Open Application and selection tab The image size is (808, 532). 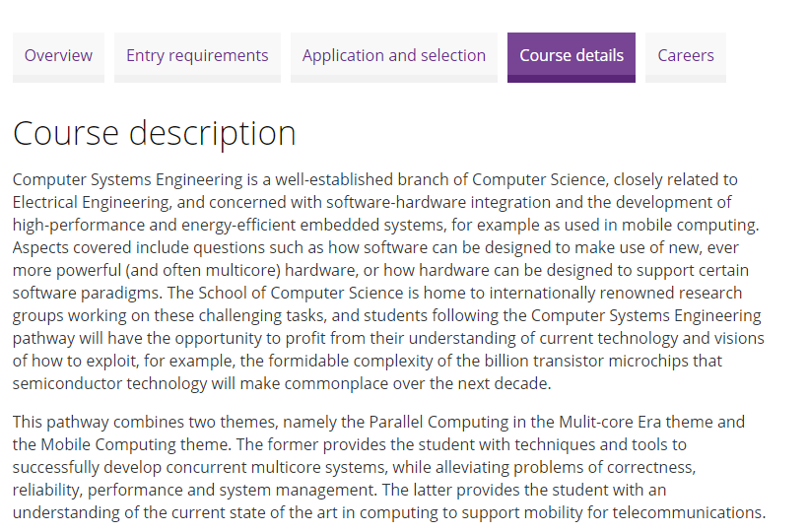pos(394,56)
